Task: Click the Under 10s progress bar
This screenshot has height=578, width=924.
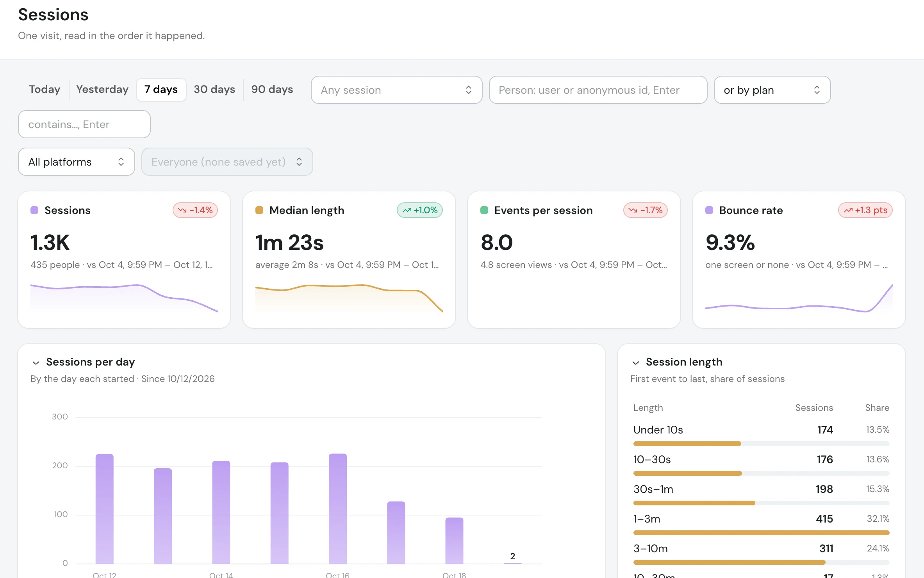Action: [x=762, y=444]
